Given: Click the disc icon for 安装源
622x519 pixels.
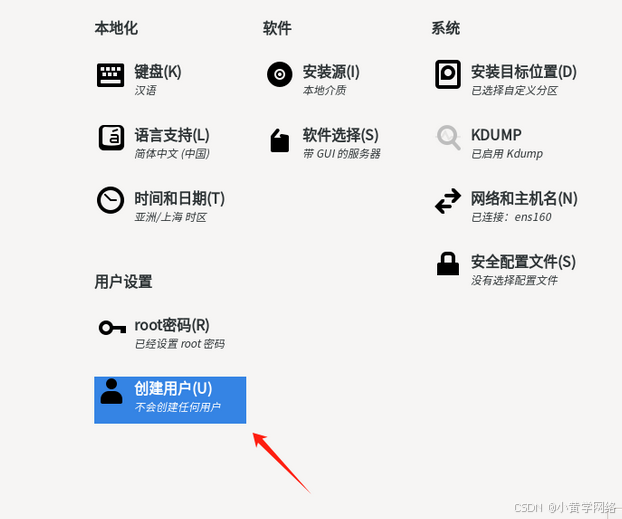Looking at the screenshot, I should coord(280,74).
